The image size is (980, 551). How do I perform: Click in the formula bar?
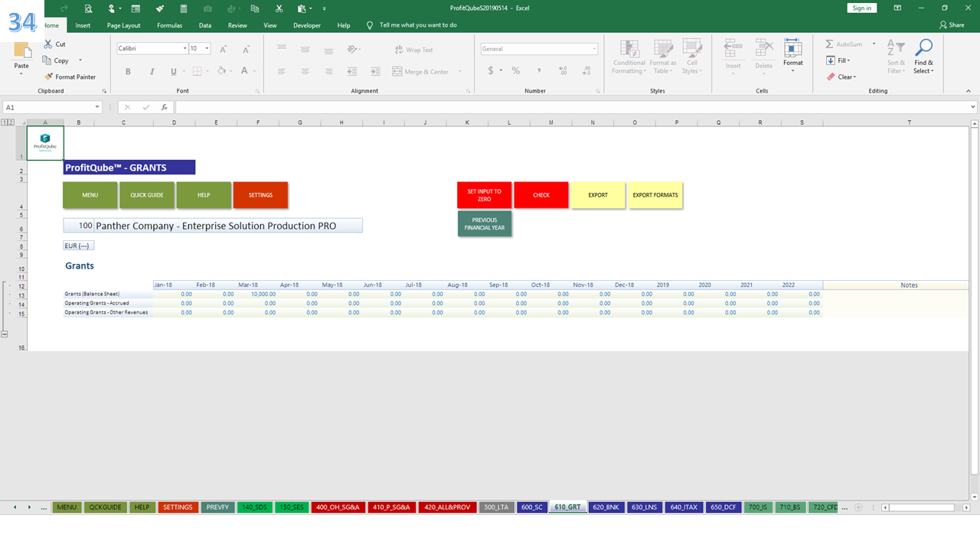pos(570,107)
